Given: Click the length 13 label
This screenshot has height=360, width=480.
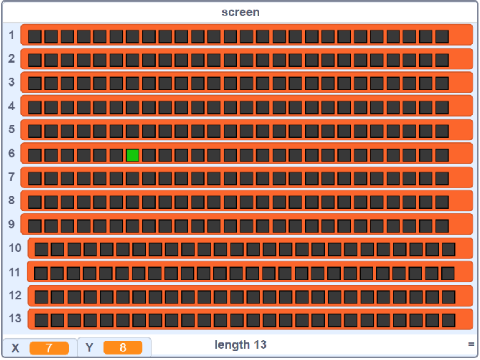Looking at the screenshot, I should pyautogui.click(x=240, y=345).
